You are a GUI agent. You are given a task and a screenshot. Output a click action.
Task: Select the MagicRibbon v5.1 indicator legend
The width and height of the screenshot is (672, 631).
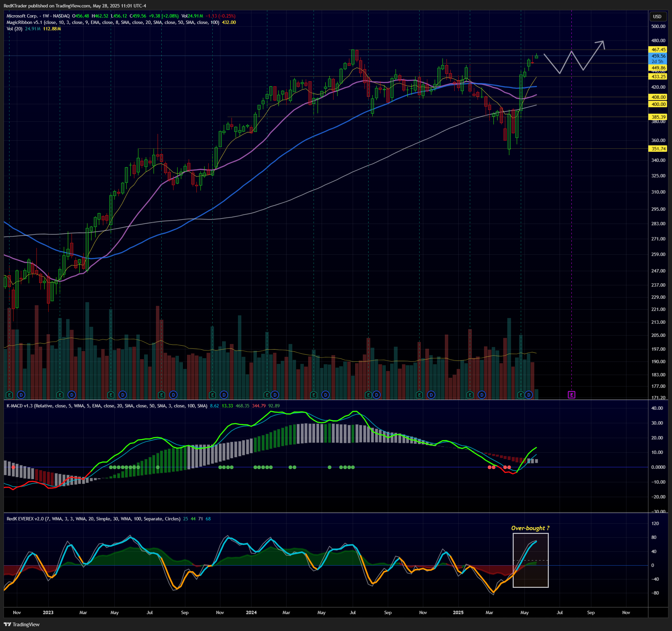click(x=113, y=22)
